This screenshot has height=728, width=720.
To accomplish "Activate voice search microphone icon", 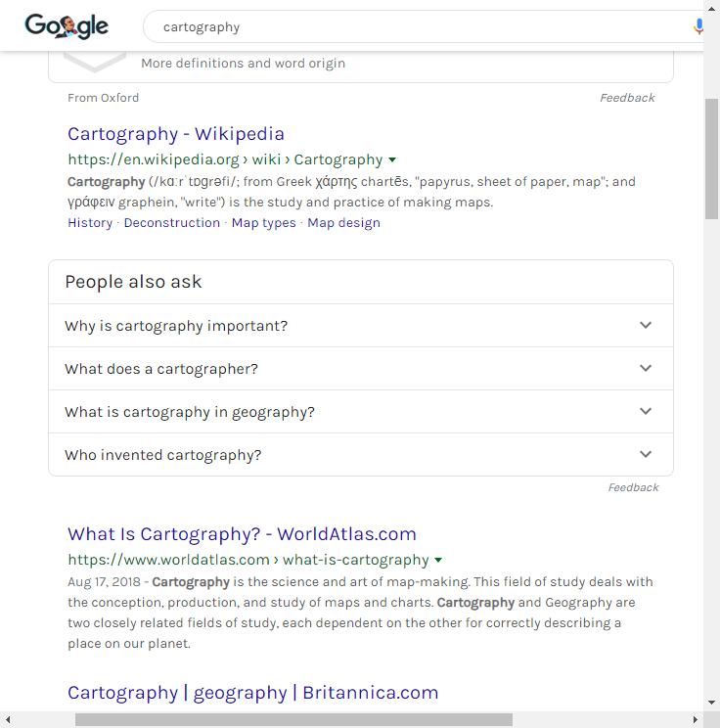I will tap(698, 26).
